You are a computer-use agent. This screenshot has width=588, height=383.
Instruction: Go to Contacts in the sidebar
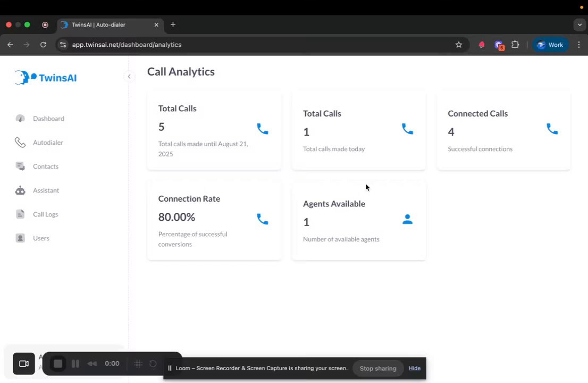(45, 166)
